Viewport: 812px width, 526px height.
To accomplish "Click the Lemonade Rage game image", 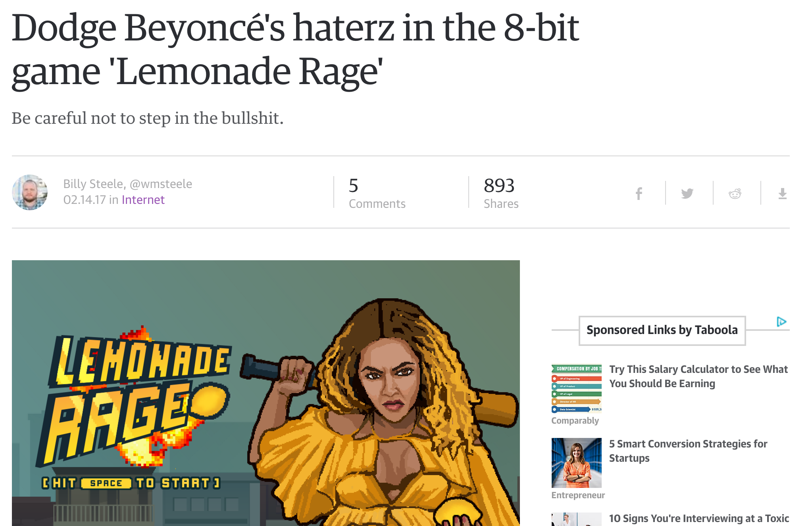I will (266, 393).
